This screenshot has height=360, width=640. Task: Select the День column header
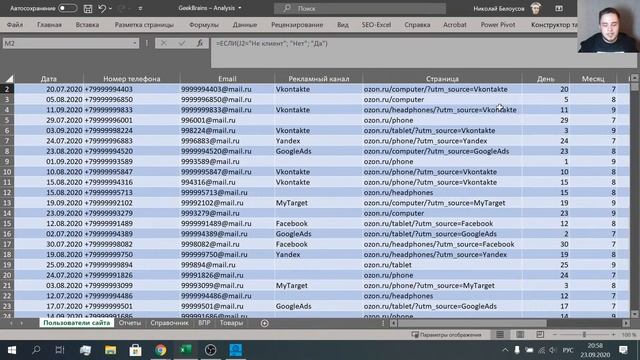pos(546,79)
